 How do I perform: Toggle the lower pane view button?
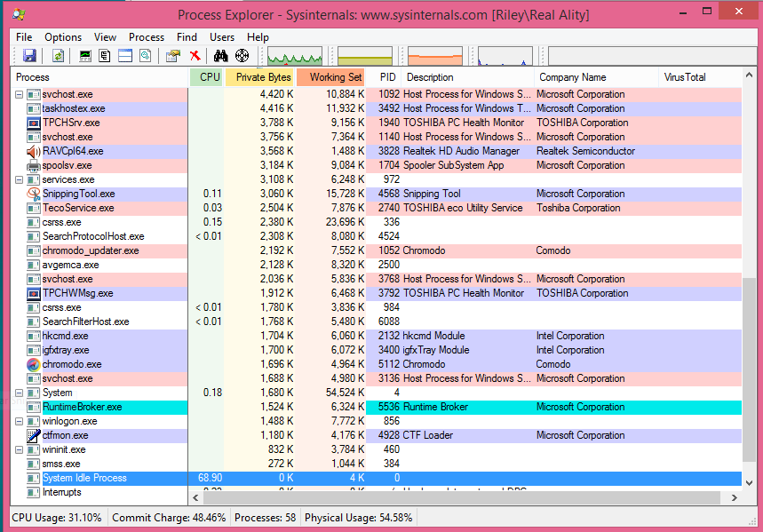pos(125,55)
